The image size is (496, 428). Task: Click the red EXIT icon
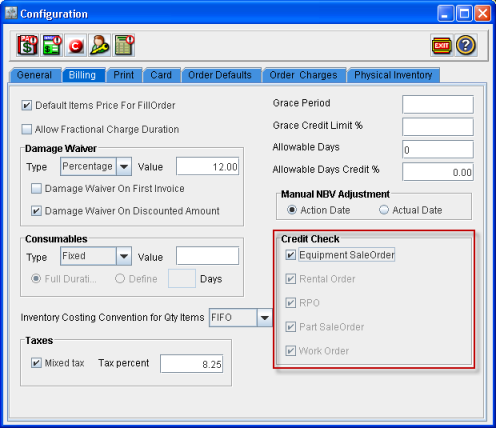pos(442,45)
